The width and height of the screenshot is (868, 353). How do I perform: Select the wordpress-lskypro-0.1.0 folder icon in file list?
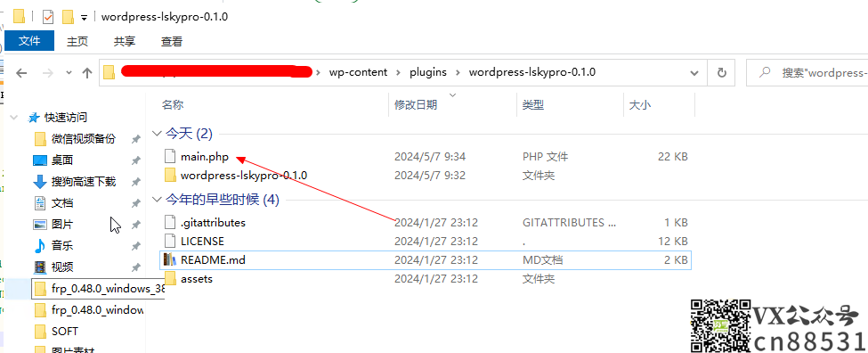(171, 176)
